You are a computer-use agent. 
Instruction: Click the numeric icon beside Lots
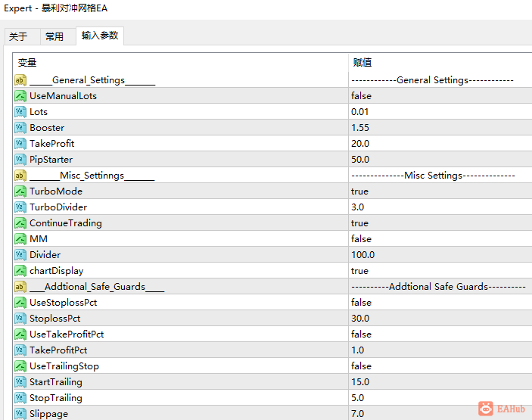(x=20, y=112)
